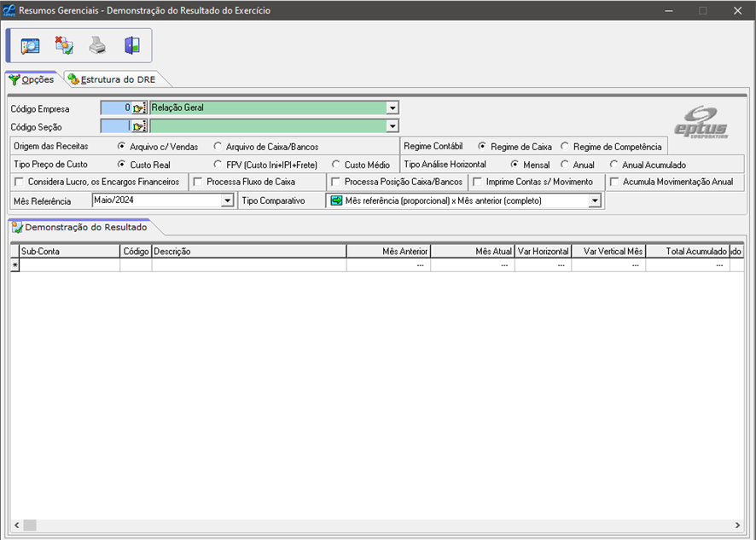756x540 pixels.
Task: Click the printer icon in toolbar
Action: (98, 46)
